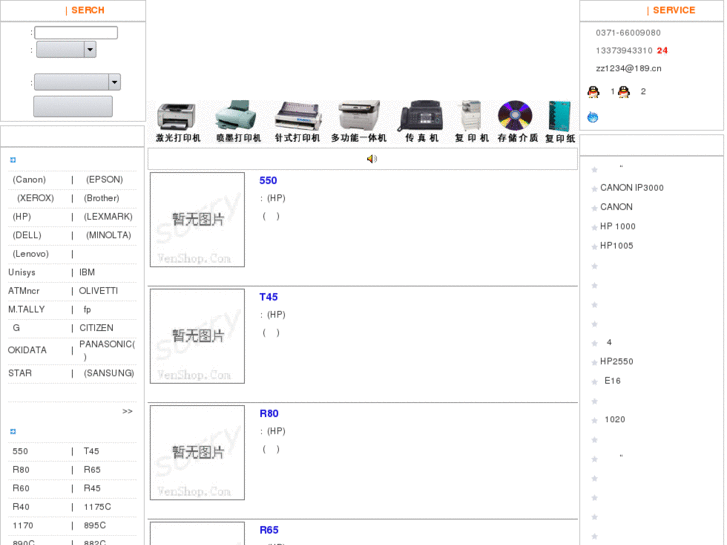This screenshot has width=727, height=545.
Task: Click the gray search submit button
Action: pyautogui.click(x=73, y=106)
